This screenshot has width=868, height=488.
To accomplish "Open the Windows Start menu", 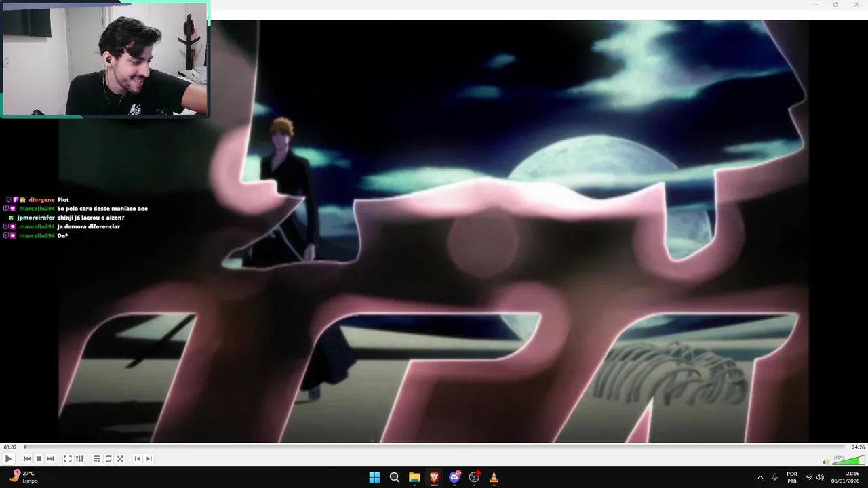I will pyautogui.click(x=374, y=477).
